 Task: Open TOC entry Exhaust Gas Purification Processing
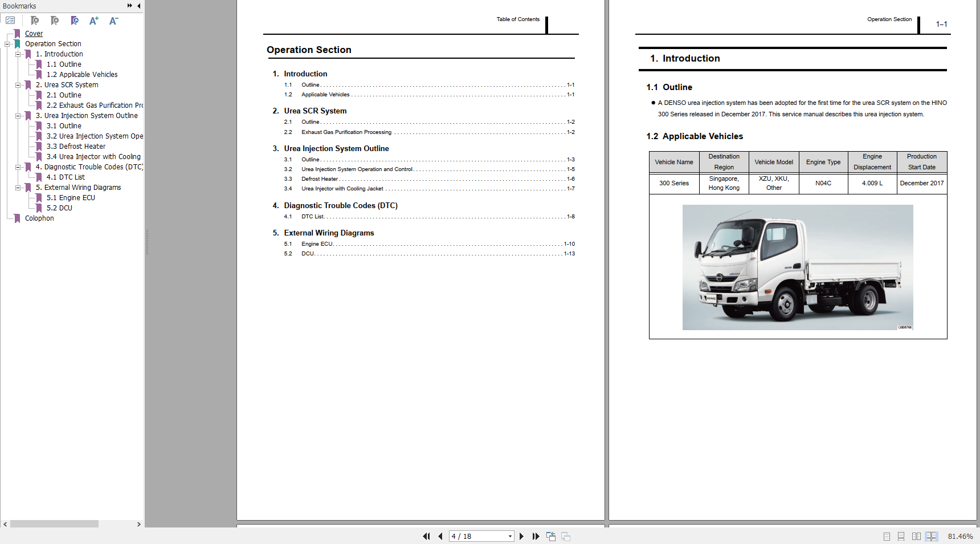429,132
